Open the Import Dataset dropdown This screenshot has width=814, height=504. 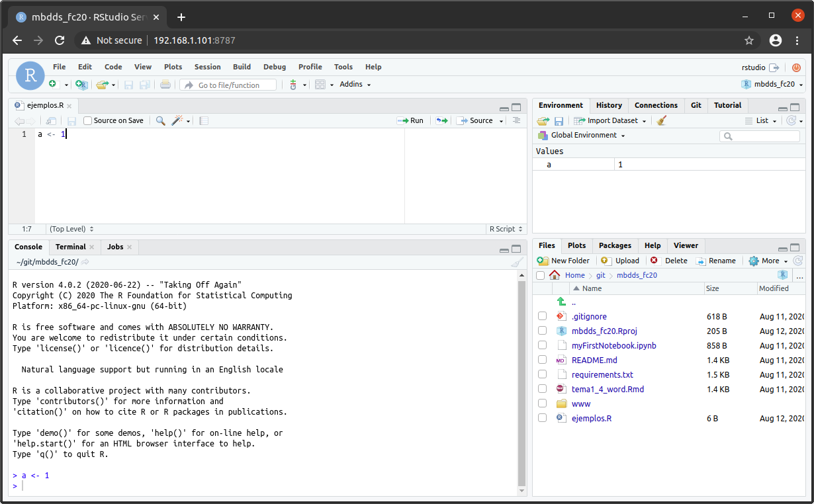(x=610, y=120)
